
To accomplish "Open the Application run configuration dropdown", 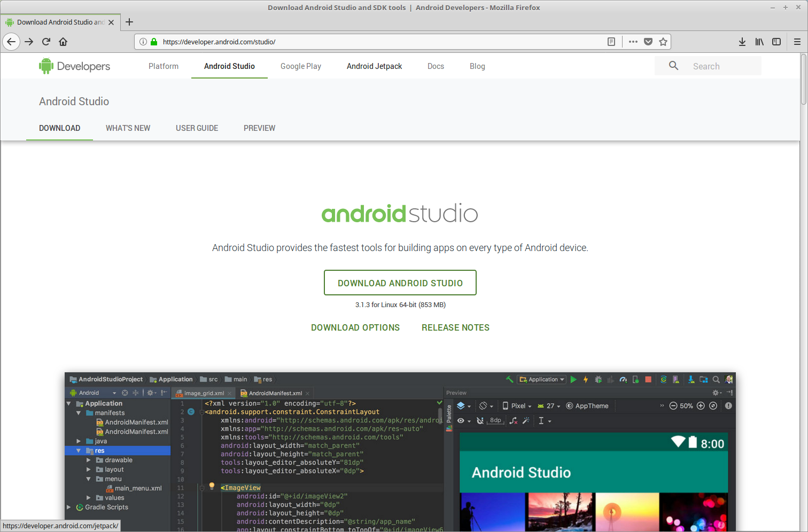I will pyautogui.click(x=541, y=379).
